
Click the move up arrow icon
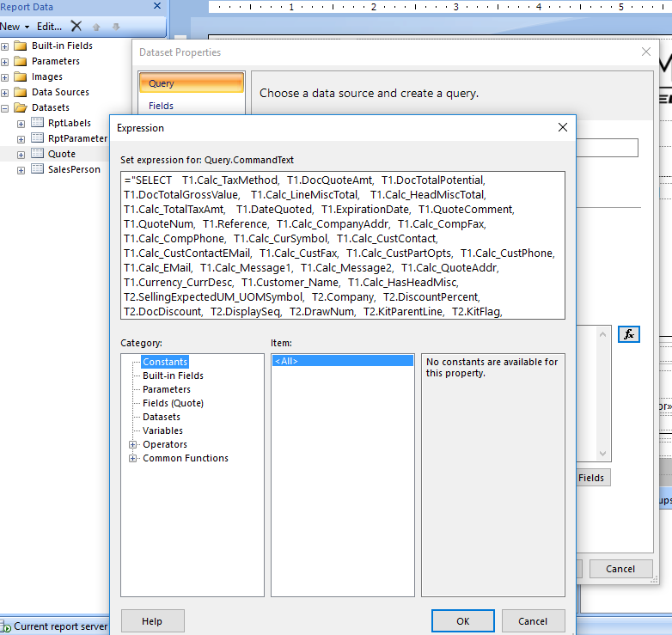point(96,27)
